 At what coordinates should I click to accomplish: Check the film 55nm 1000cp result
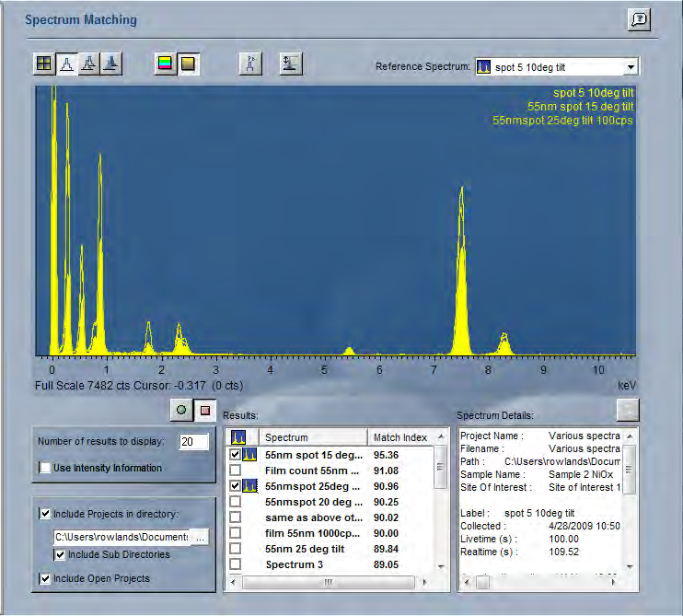(236, 533)
